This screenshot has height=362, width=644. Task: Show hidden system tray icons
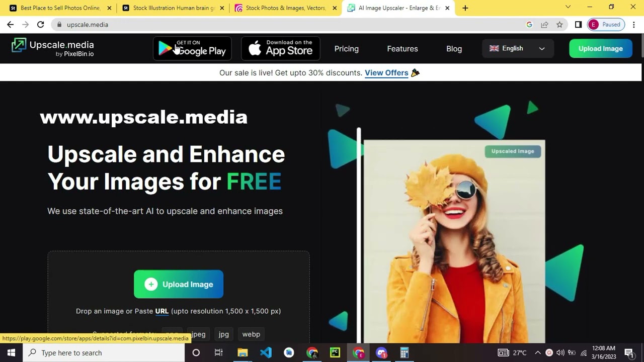click(x=537, y=353)
